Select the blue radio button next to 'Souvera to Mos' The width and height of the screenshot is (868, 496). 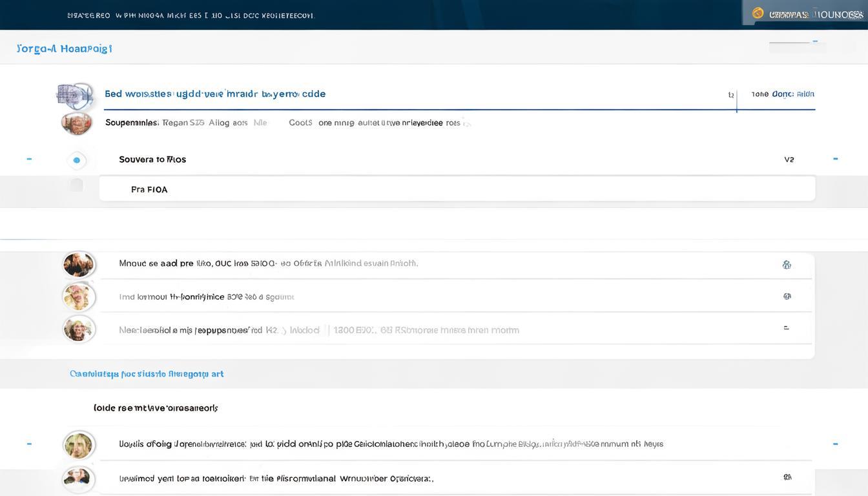tap(77, 160)
